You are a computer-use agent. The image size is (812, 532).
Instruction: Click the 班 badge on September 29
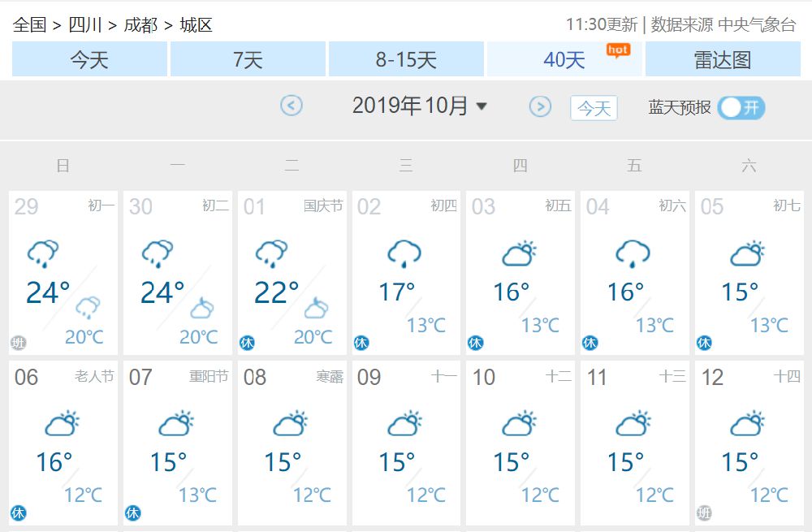(19, 343)
